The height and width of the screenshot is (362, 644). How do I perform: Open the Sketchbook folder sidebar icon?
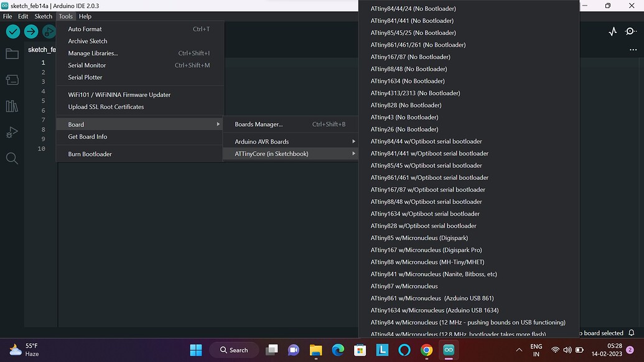click(12, 53)
